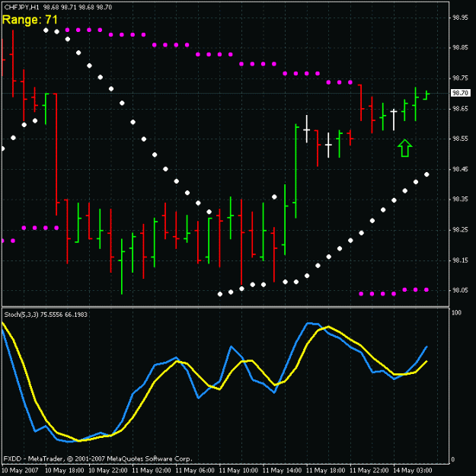This screenshot has height=476, width=476.
Task: Click the 98.55 price axis label
Action: point(460,139)
